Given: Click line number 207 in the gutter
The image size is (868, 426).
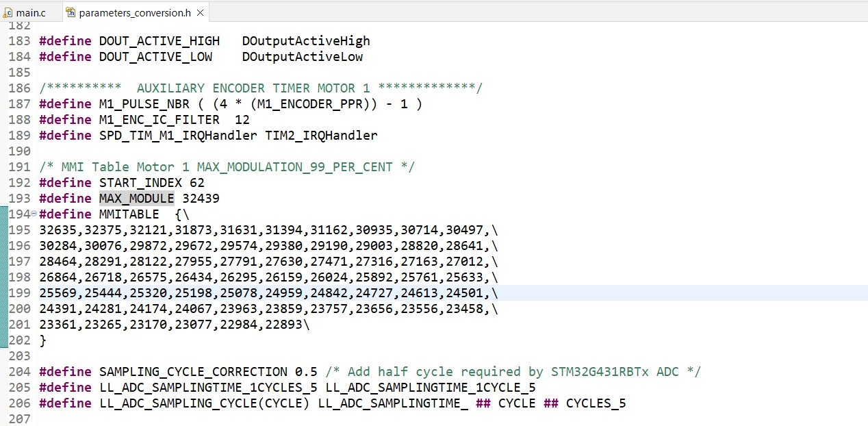Looking at the screenshot, I should [x=20, y=418].
